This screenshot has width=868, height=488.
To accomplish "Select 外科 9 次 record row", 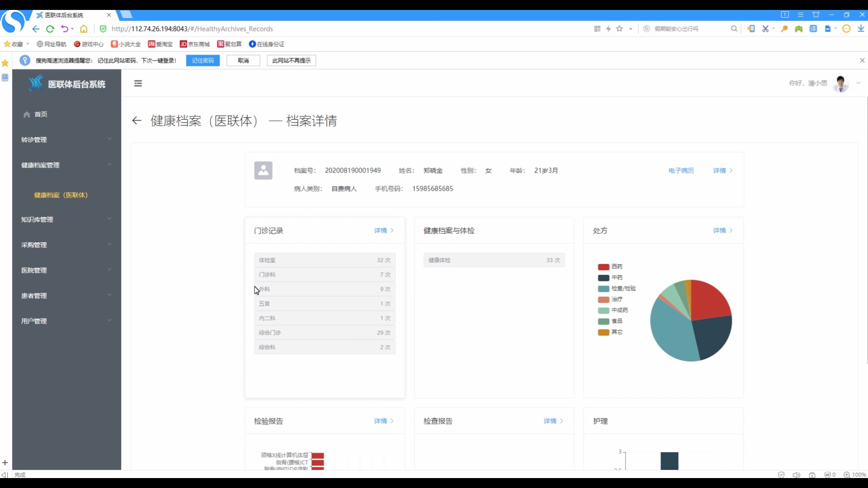I will [325, 289].
